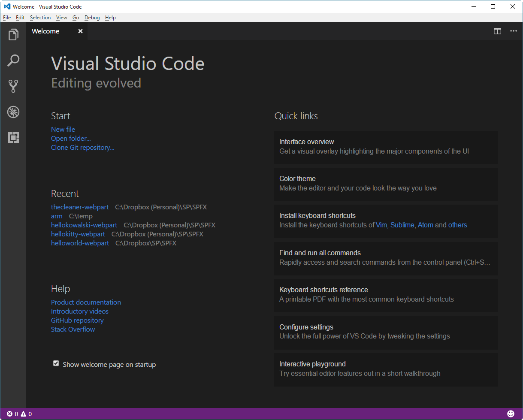Image resolution: width=523 pixels, height=420 pixels.
Task: Open recent folder arm
Action: point(57,216)
